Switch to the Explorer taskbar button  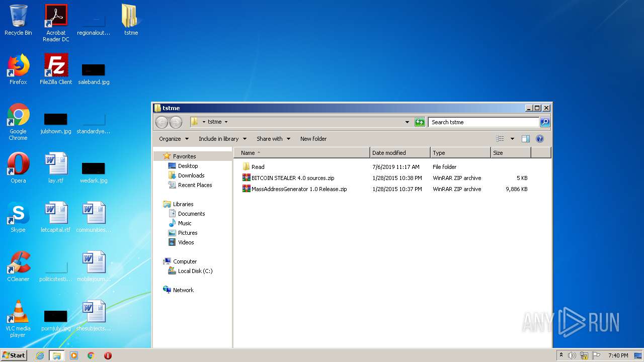pos(57,355)
